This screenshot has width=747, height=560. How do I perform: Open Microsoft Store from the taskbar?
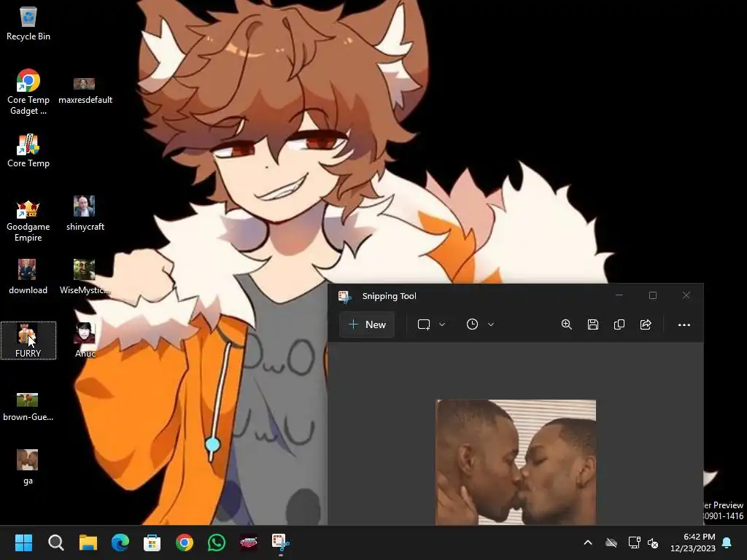click(x=152, y=542)
